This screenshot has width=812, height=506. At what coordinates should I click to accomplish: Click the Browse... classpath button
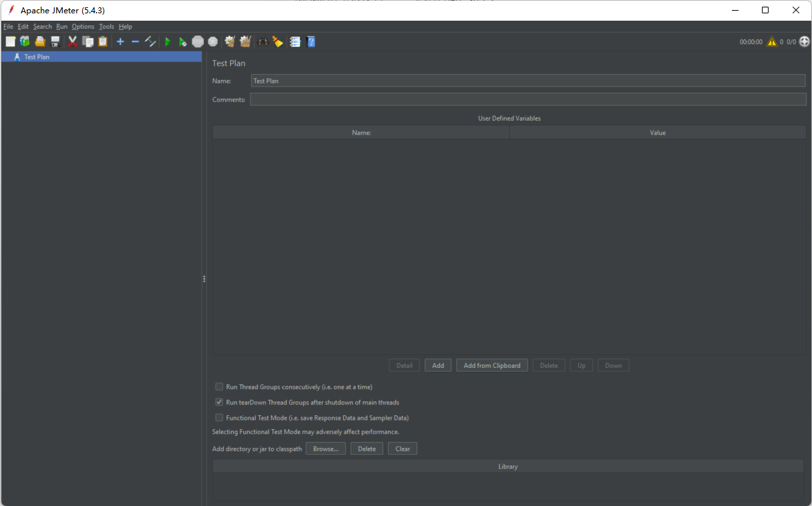click(x=326, y=449)
